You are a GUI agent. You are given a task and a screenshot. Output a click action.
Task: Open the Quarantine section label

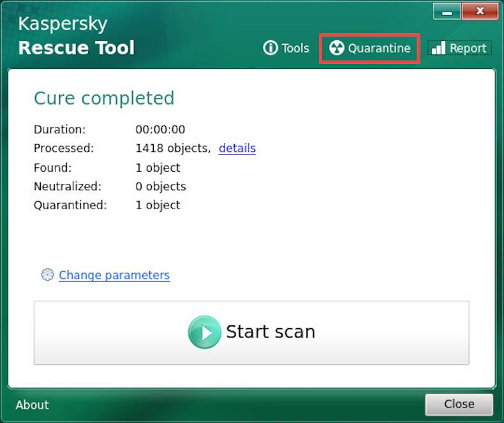point(379,48)
